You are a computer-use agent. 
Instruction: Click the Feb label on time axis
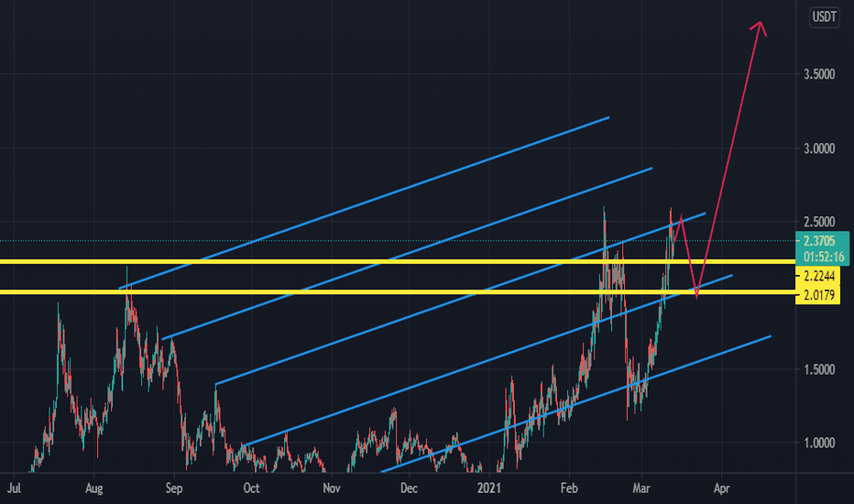569,488
